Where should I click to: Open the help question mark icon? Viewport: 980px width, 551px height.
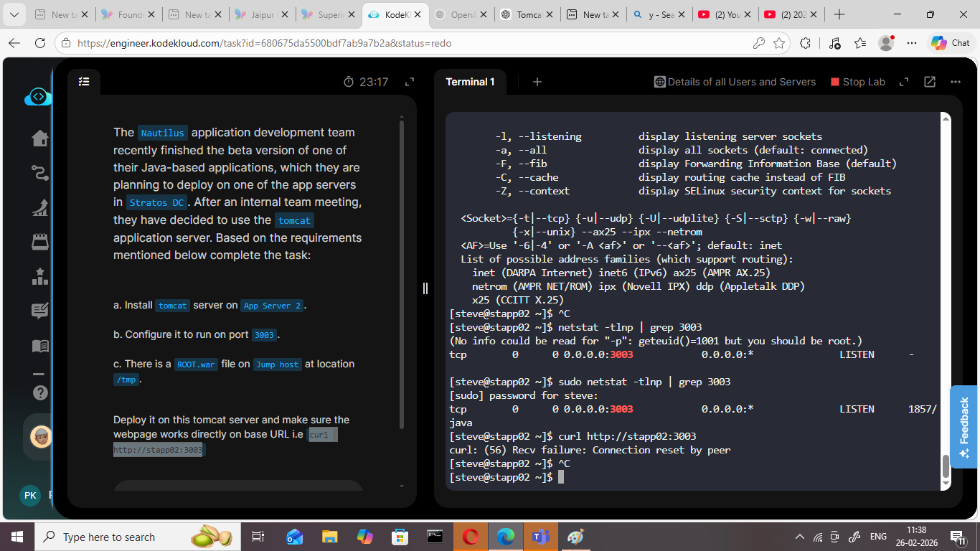click(40, 392)
